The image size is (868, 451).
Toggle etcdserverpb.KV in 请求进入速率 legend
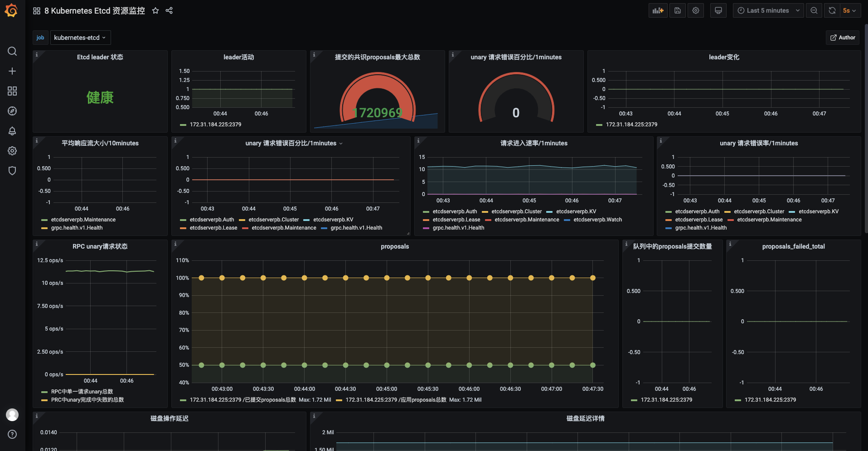coord(576,211)
